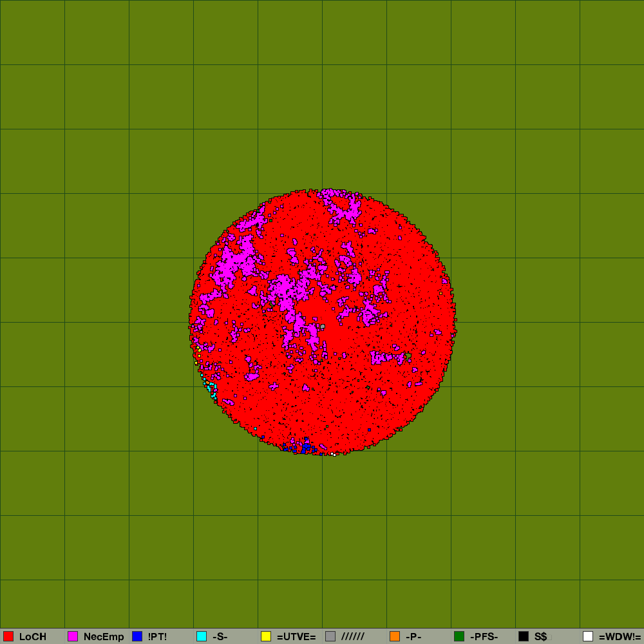Viewport: 644px width, 644px height.
Task: Select the NecEmp label in legend
Action: [104, 637]
